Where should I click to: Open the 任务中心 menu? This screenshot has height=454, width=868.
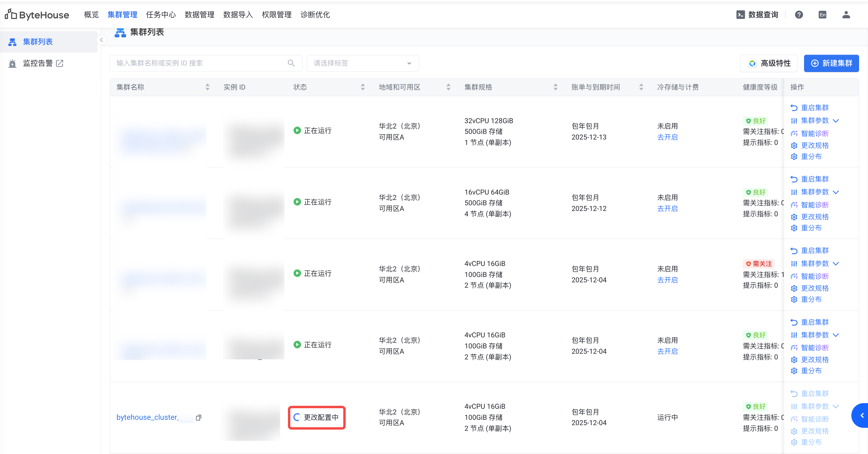coord(161,15)
